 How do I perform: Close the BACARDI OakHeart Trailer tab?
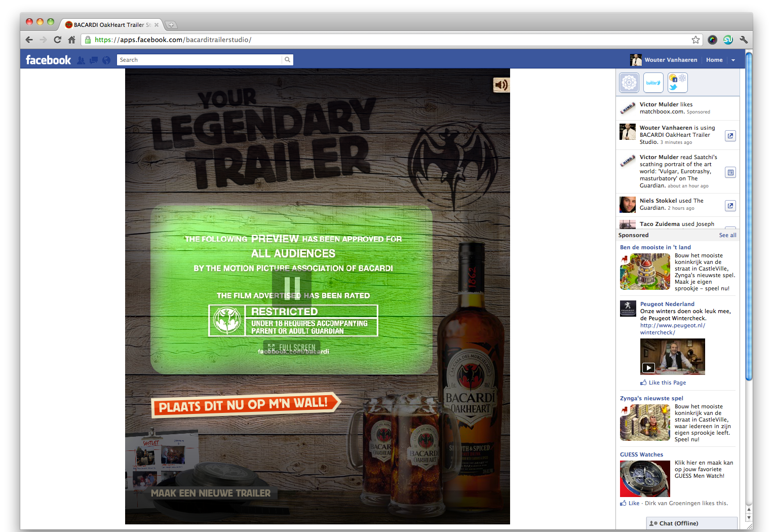point(157,25)
